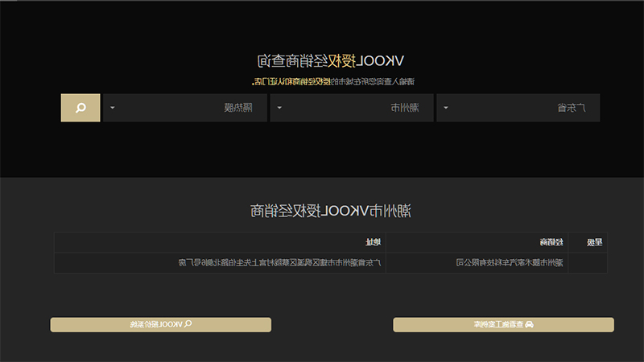Click the VKOOL授权经销商查询 page heading
The width and height of the screenshot is (644, 362).
pyautogui.click(x=331, y=61)
